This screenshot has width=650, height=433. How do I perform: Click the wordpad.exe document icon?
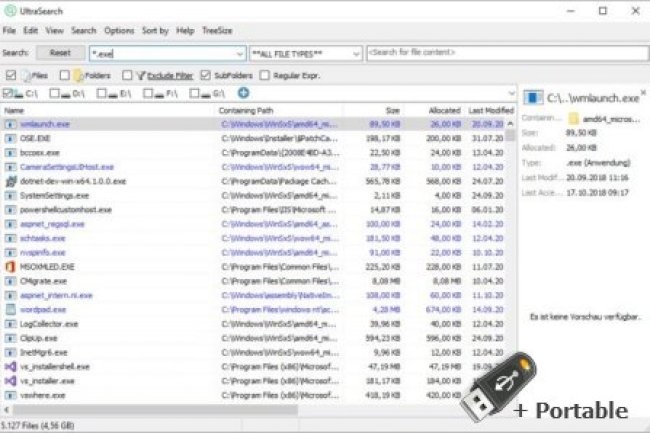10,310
